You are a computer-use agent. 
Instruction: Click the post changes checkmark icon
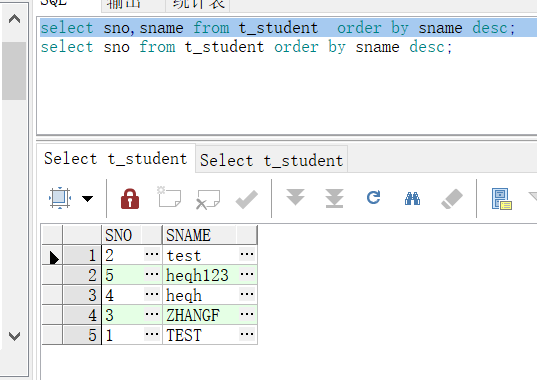pos(247,199)
